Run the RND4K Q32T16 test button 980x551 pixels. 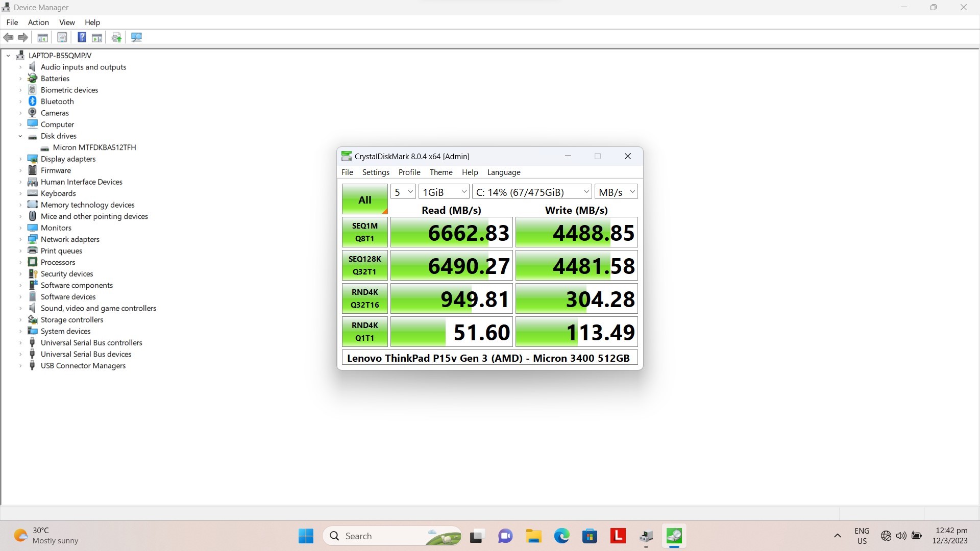point(365,298)
